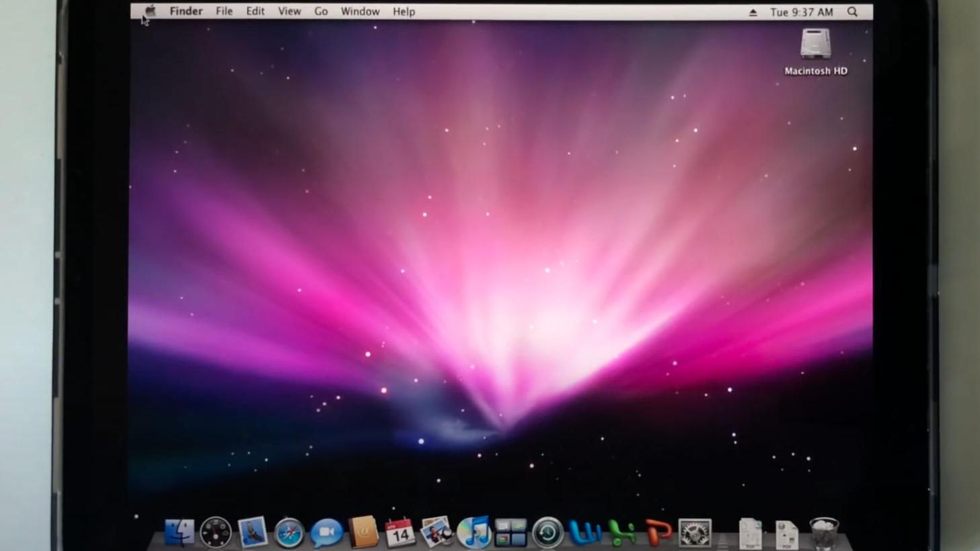Screen dimensions: 980x551
Task: Launch Safari compass icon in Dock
Action: pyautogui.click(x=289, y=534)
